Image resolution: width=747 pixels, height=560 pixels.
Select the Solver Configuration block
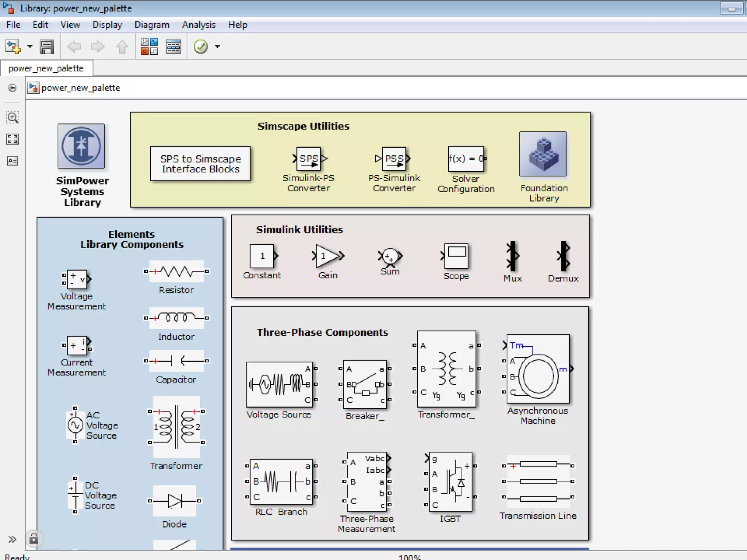(x=466, y=159)
